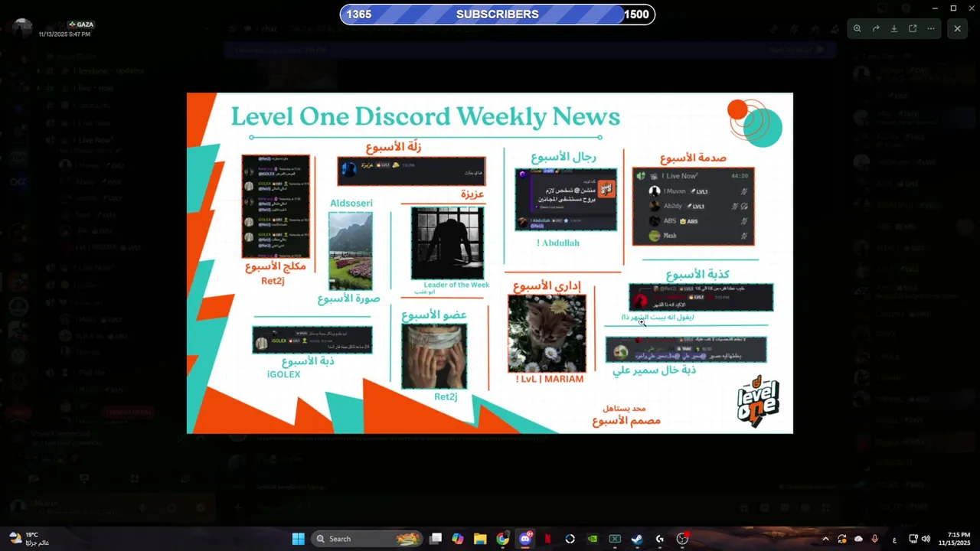
Task: Click the OneDrive cloud tray icon
Action: (x=858, y=539)
